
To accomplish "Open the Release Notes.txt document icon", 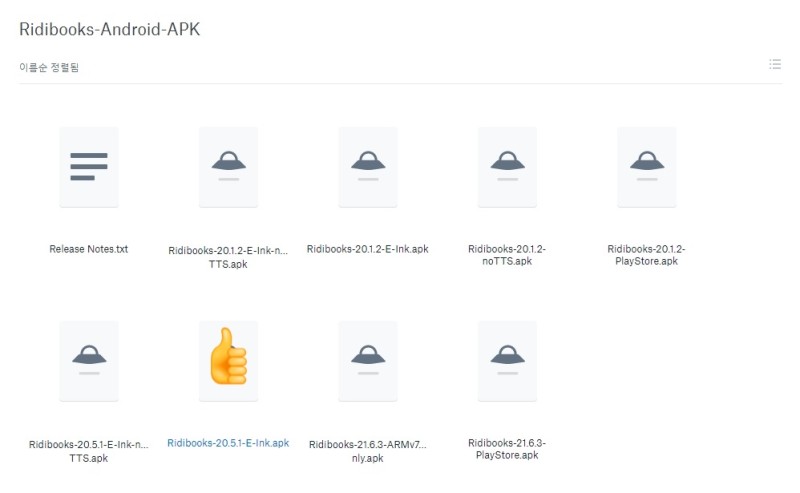I will pyautogui.click(x=89, y=167).
